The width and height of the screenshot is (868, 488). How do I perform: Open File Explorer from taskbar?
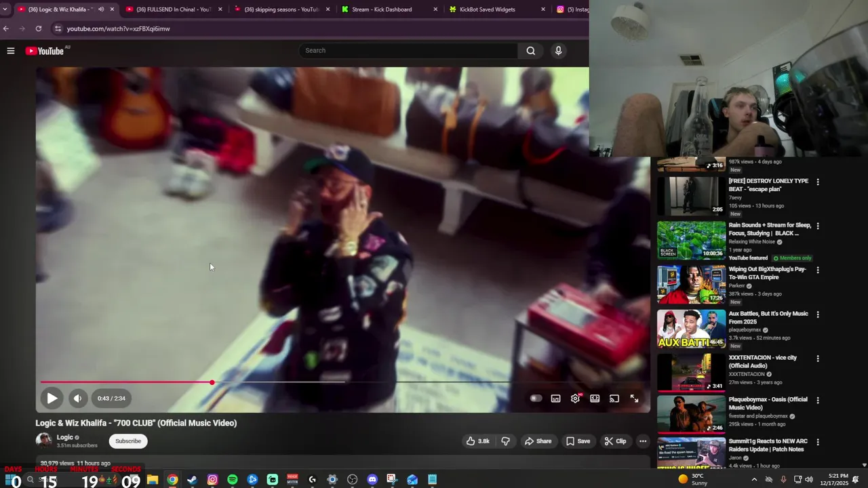pos(153,480)
